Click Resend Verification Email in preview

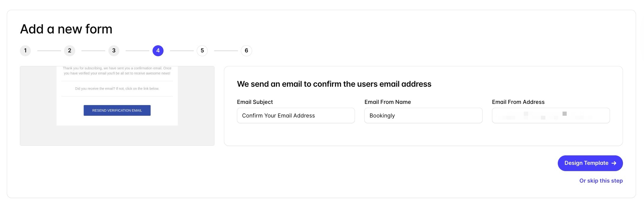click(117, 110)
